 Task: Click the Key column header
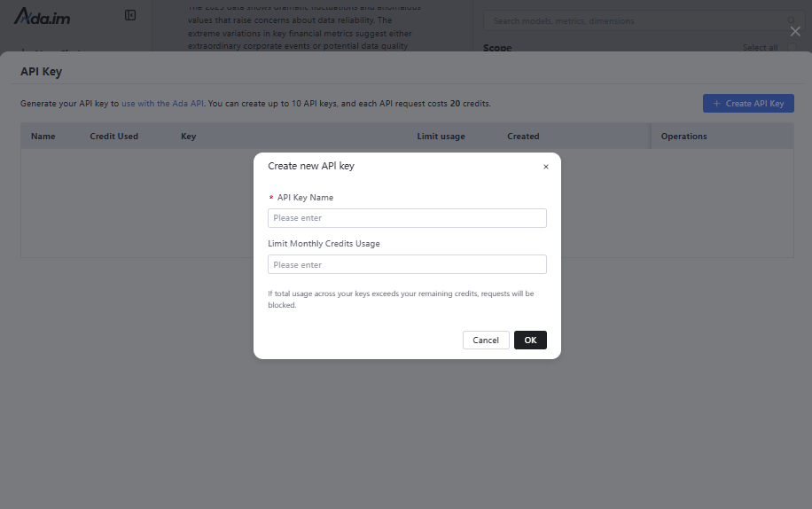tap(188, 137)
